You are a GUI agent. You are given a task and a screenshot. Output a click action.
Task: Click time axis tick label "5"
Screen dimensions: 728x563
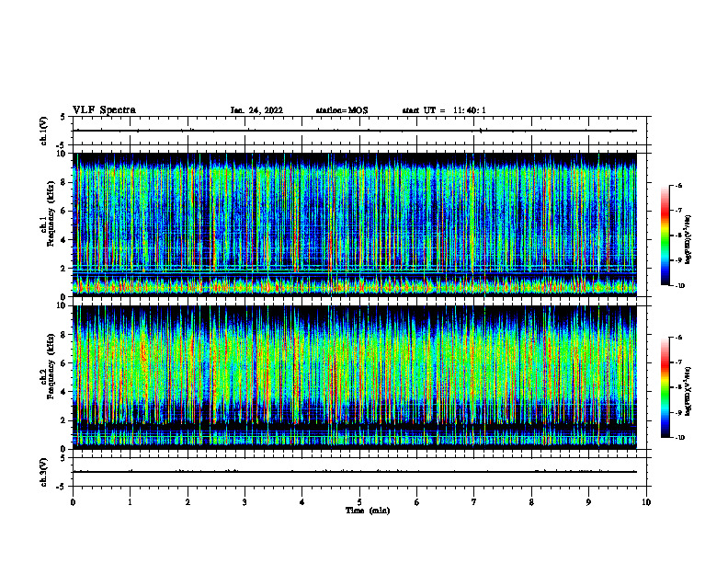[x=359, y=502]
